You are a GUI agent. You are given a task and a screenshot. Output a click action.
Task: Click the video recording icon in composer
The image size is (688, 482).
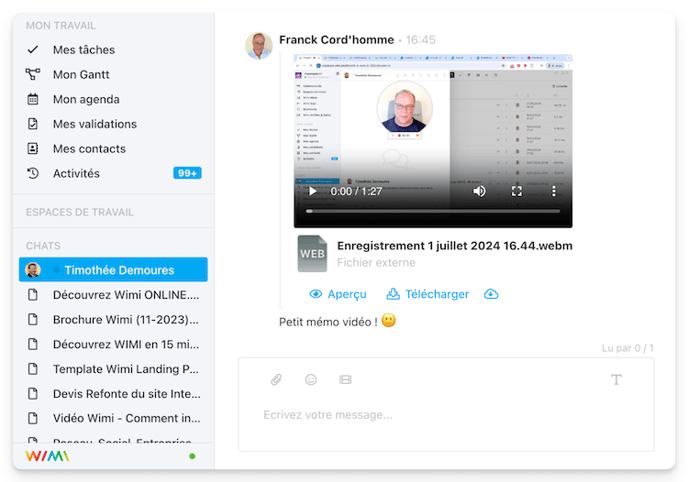[345, 379]
